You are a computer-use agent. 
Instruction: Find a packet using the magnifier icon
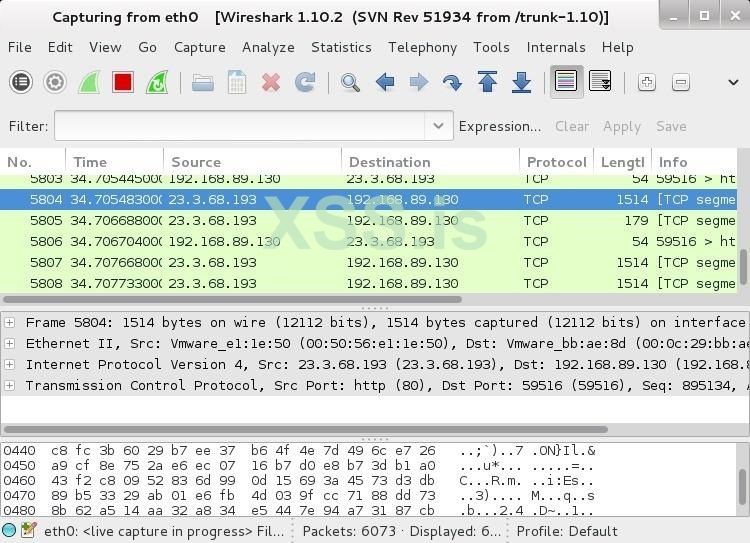tap(350, 82)
